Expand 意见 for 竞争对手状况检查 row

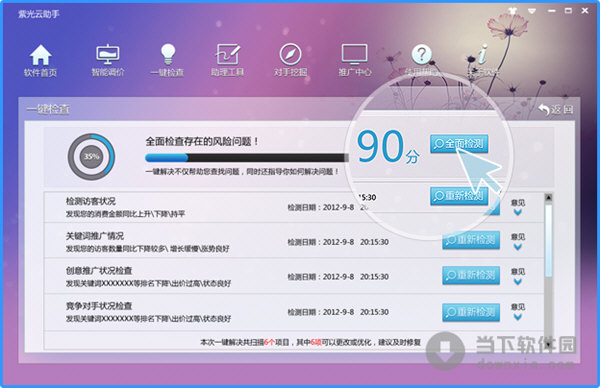pyautogui.click(x=518, y=312)
